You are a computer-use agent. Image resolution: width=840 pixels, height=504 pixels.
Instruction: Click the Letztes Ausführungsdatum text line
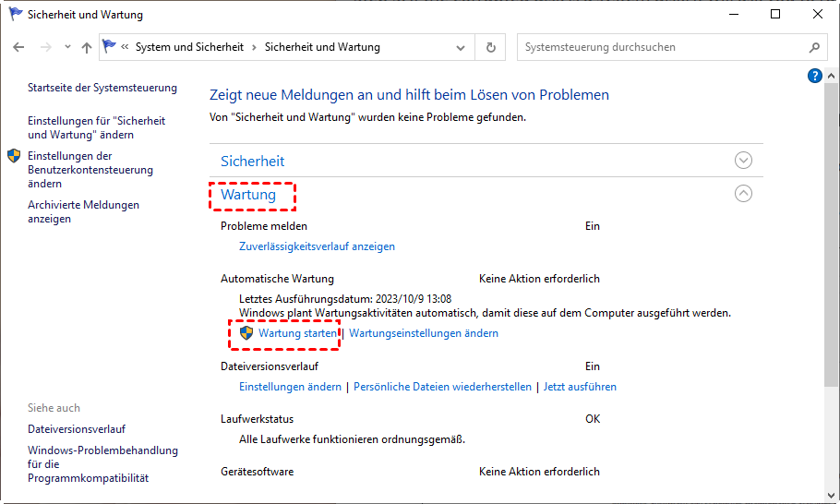pyautogui.click(x=345, y=299)
